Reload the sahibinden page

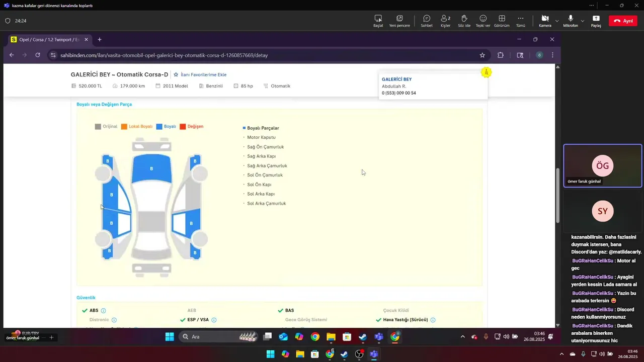click(x=38, y=55)
